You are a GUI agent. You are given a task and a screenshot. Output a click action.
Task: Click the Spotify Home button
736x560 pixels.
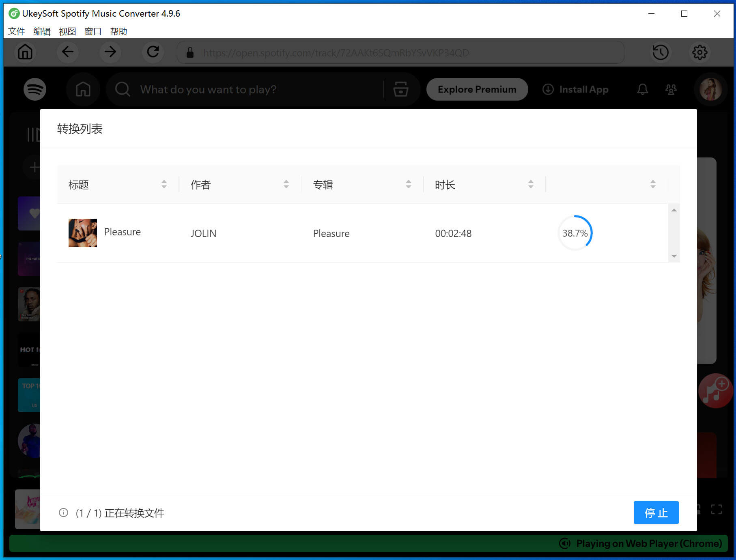click(x=83, y=89)
